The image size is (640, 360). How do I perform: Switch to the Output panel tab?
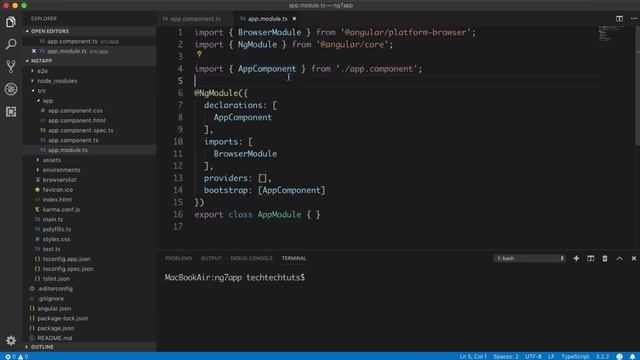[211, 258]
